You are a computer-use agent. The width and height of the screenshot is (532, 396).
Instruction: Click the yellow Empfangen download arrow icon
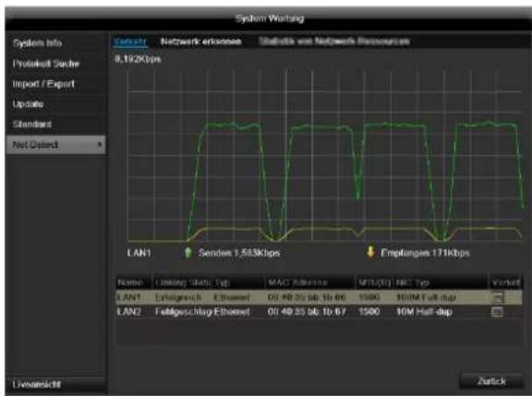click(x=370, y=252)
